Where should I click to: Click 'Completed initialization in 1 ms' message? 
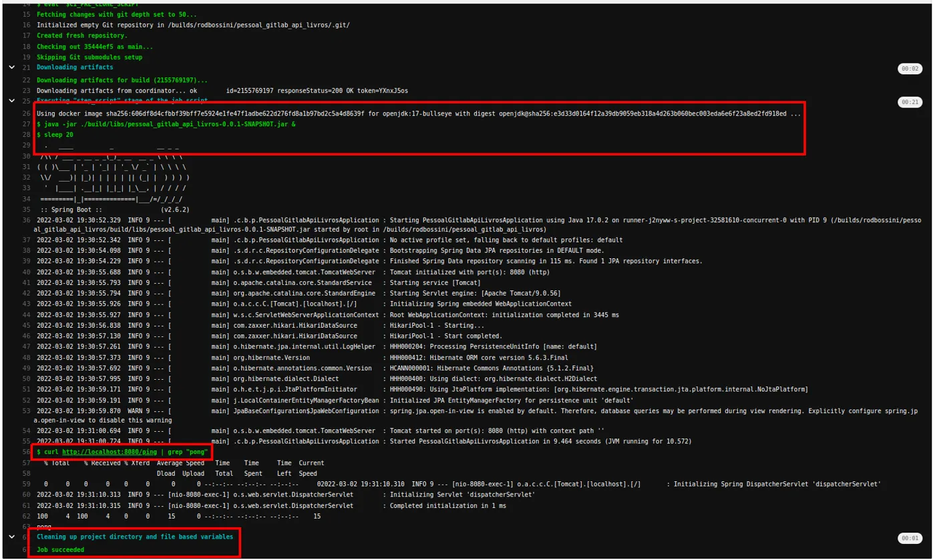pos(448,506)
